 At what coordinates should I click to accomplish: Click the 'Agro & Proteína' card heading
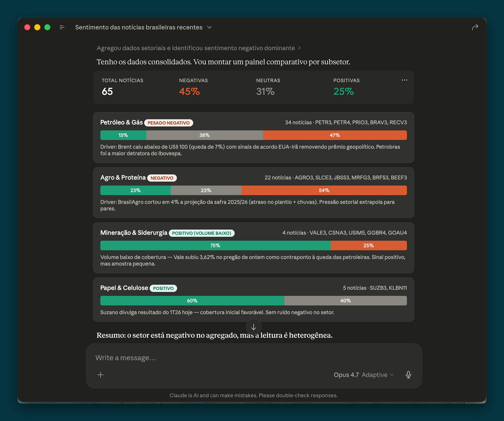(x=123, y=178)
